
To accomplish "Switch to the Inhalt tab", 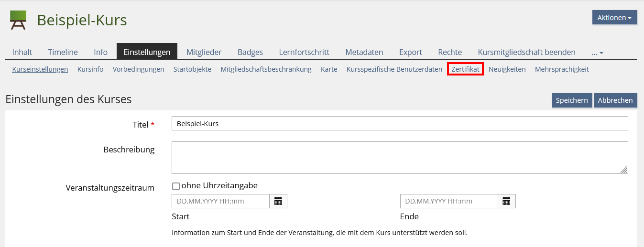I will [22, 52].
